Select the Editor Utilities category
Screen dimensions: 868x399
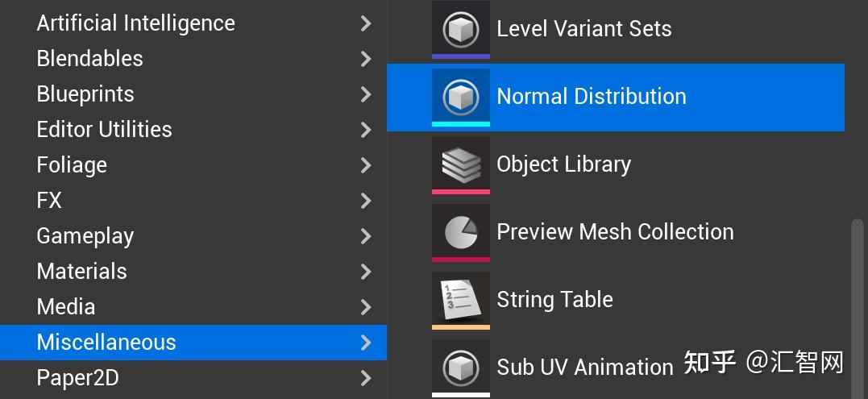(x=104, y=130)
